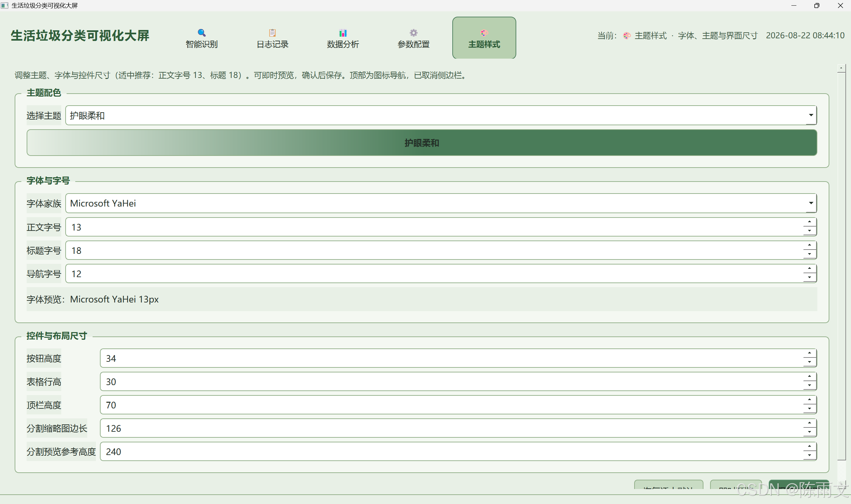Click the 调整主题、字体与控件尺寸 description line
851x504 pixels.
(241, 75)
